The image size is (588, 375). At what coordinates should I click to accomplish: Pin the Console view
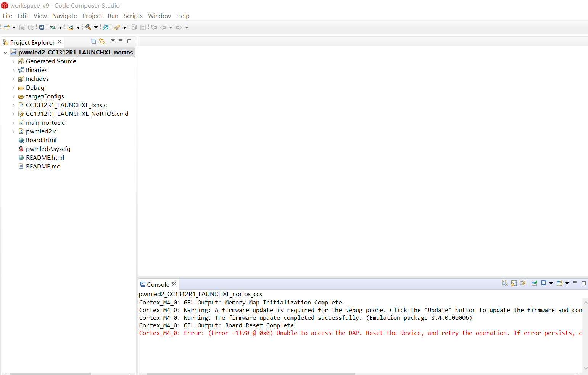[x=534, y=283]
